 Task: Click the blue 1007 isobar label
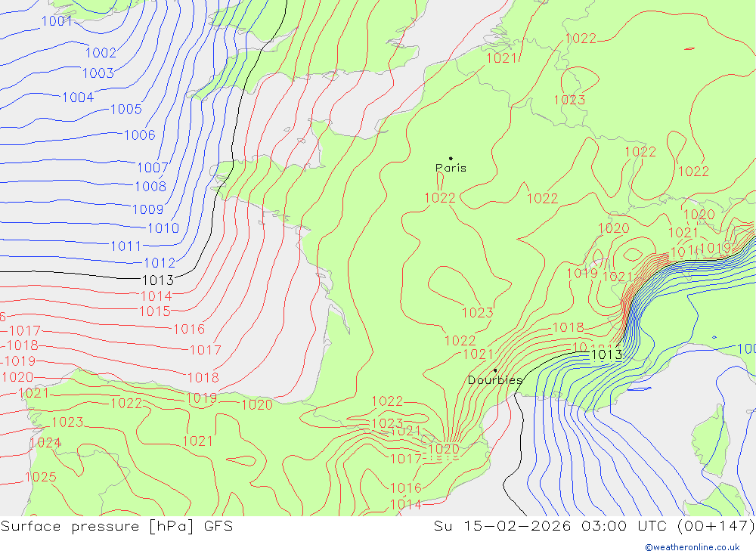[153, 168]
